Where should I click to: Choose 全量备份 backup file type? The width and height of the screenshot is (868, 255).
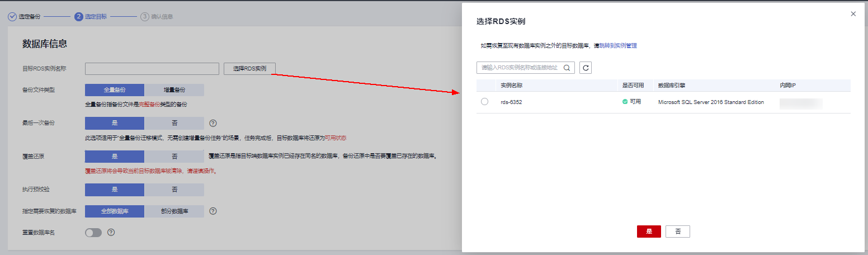click(x=115, y=89)
